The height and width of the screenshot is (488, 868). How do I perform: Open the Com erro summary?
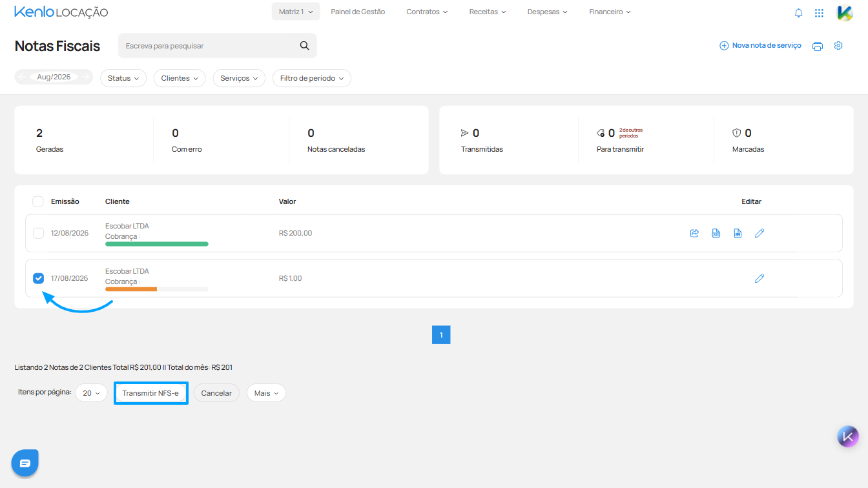tap(187, 140)
